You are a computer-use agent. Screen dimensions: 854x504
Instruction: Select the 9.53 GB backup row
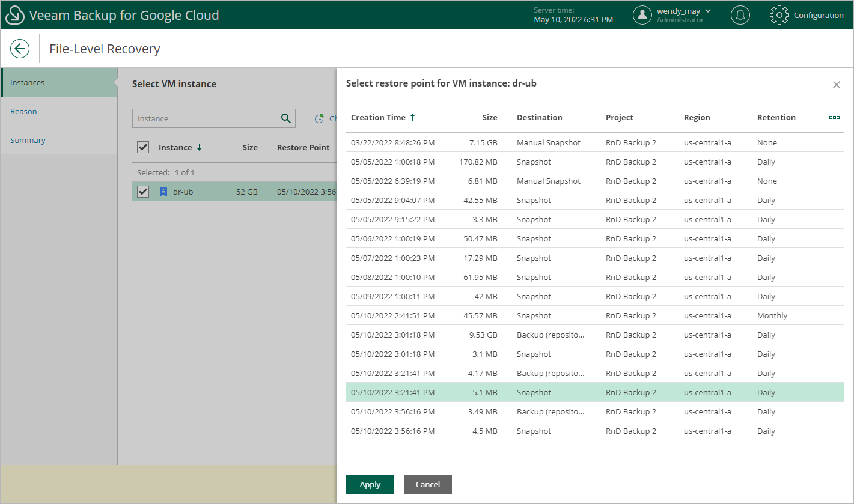coord(595,335)
